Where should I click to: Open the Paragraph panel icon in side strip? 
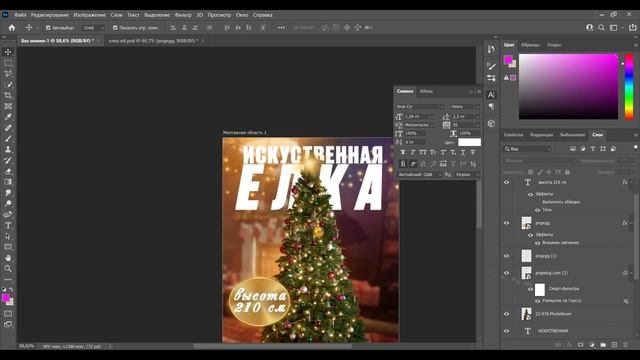(x=491, y=107)
